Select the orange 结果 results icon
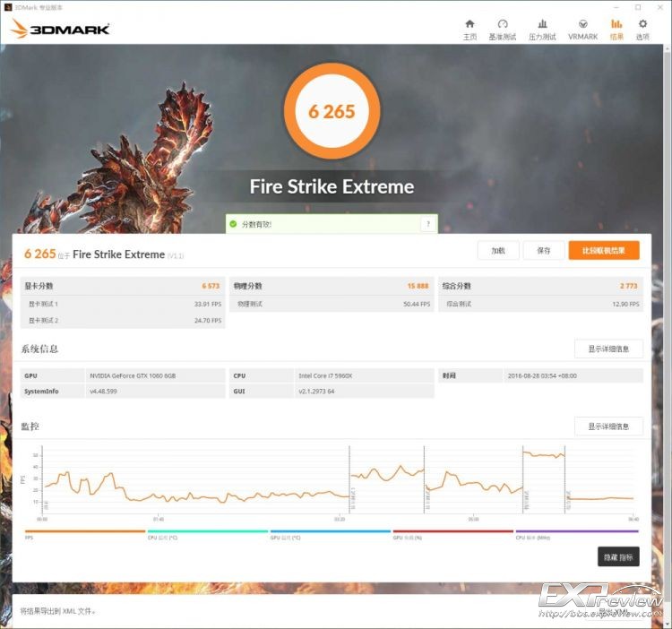The width and height of the screenshot is (672, 629). tap(616, 30)
